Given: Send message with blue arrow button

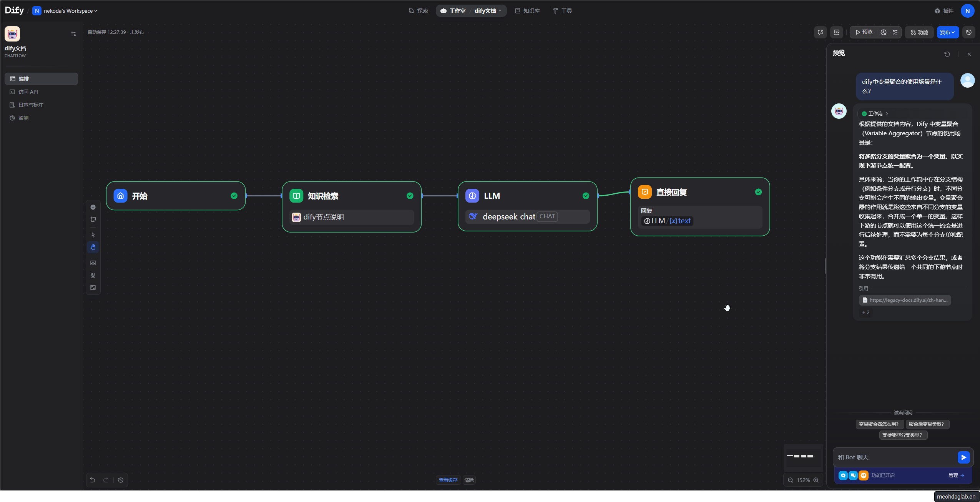Looking at the screenshot, I should pos(963,457).
